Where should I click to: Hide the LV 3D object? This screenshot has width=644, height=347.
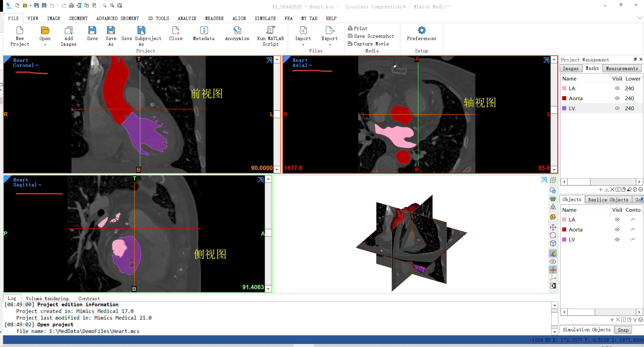point(617,239)
